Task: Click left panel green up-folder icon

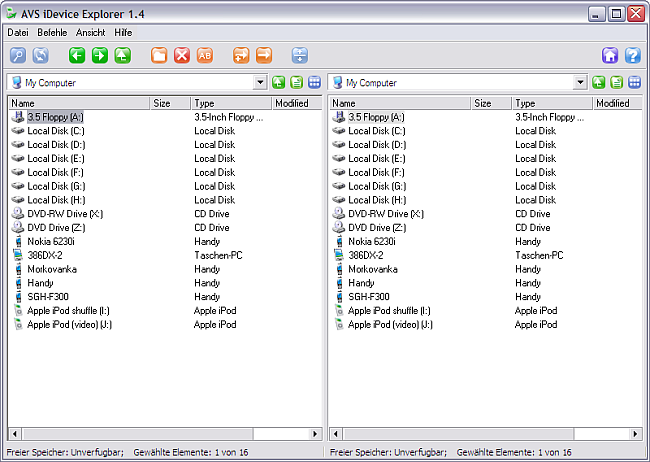Action: [x=279, y=83]
